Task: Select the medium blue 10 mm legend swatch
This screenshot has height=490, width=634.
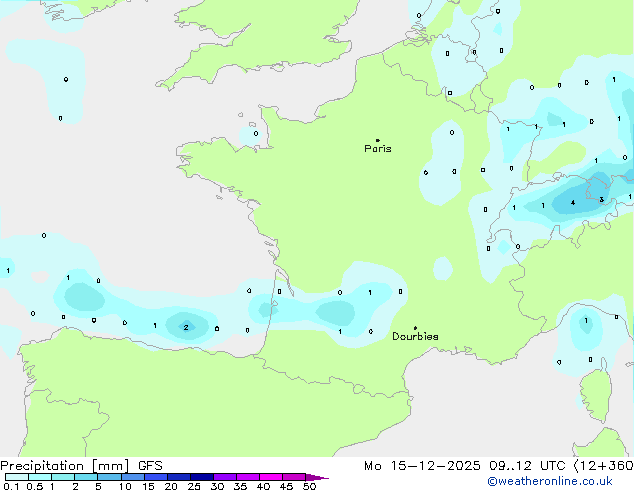Action: 133,477
